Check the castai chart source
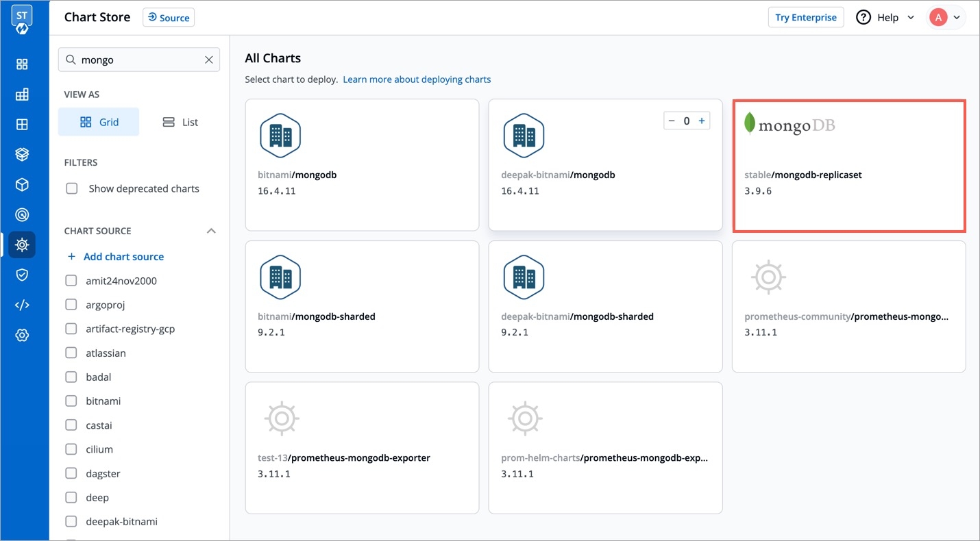 (x=71, y=425)
